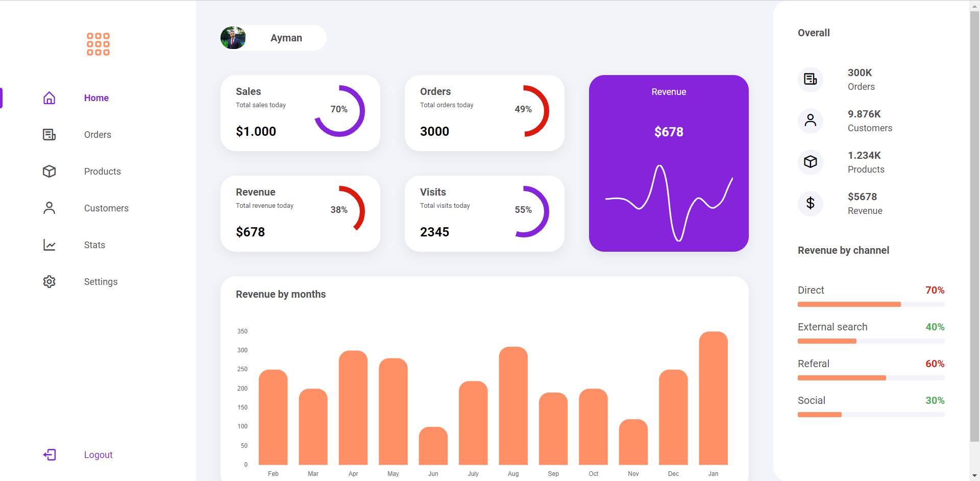The image size is (980, 481).
Task: Click the $1.000 sales value
Action: (256, 131)
